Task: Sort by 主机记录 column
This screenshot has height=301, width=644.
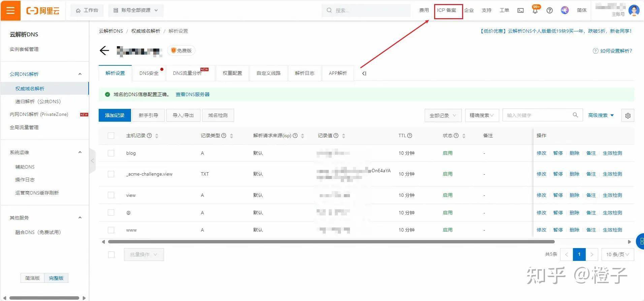Action: pos(157,136)
